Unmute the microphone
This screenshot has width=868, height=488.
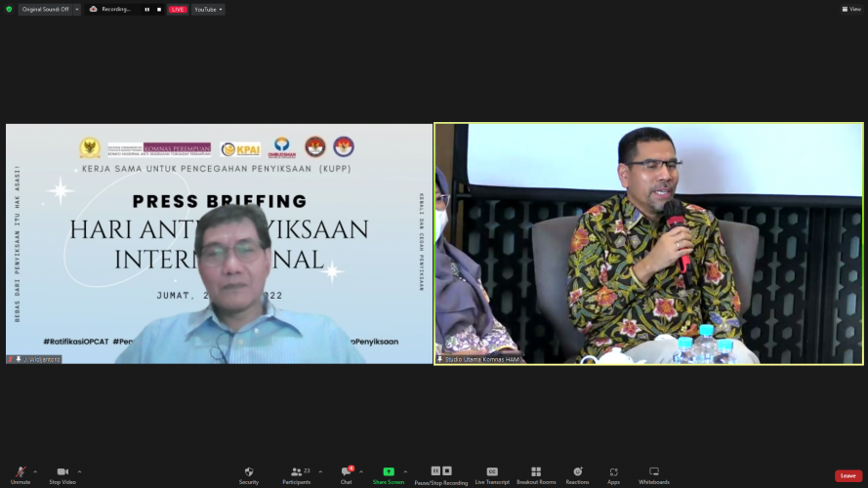pos(20,472)
